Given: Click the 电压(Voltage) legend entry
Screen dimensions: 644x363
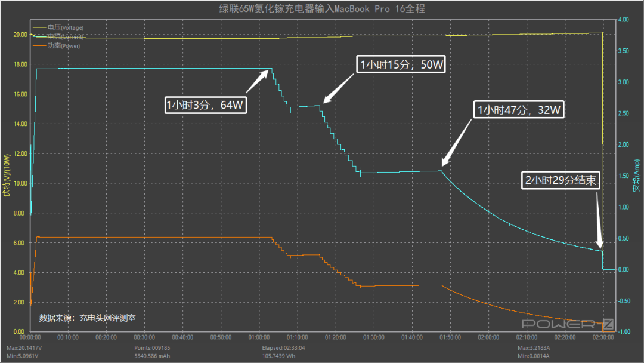Looking at the screenshot, I should pos(58,27).
